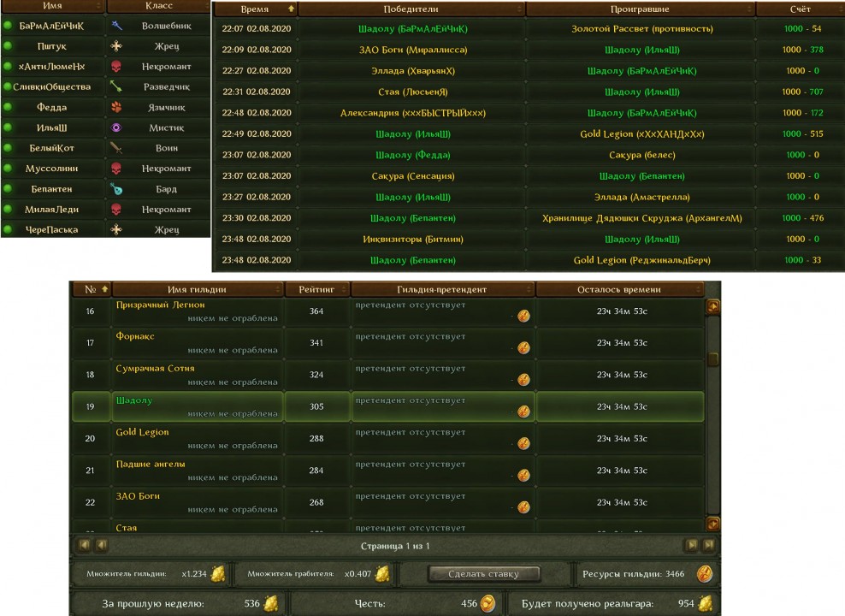Click the guild resources coin icon
Viewport: 845px width, 616px height.
point(704,573)
